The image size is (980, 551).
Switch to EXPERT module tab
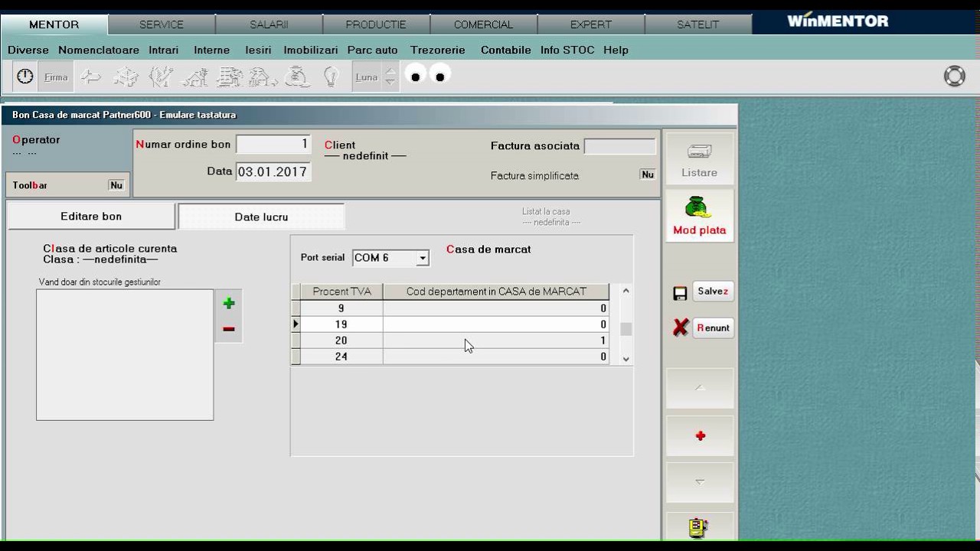[x=590, y=24]
